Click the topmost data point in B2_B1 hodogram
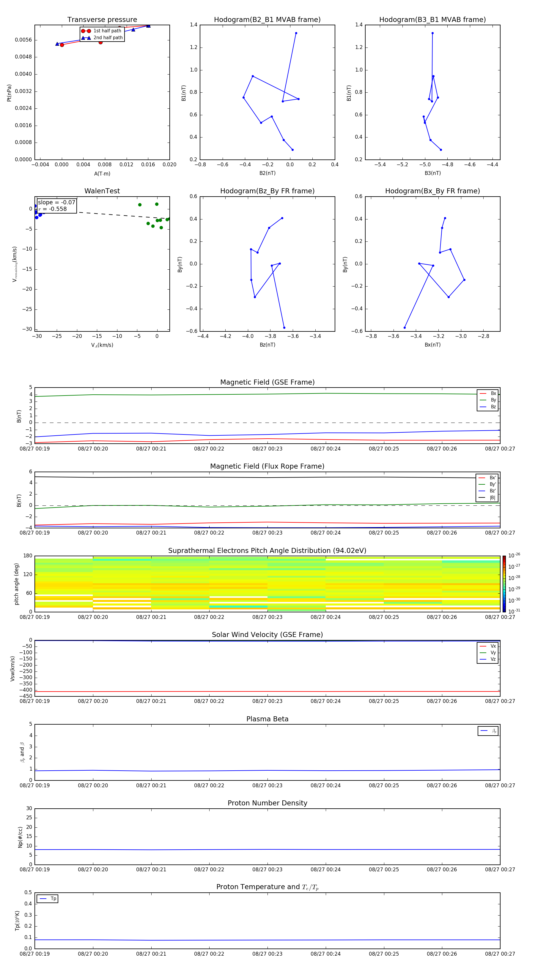The height and width of the screenshot is (980, 535). pyautogui.click(x=296, y=33)
